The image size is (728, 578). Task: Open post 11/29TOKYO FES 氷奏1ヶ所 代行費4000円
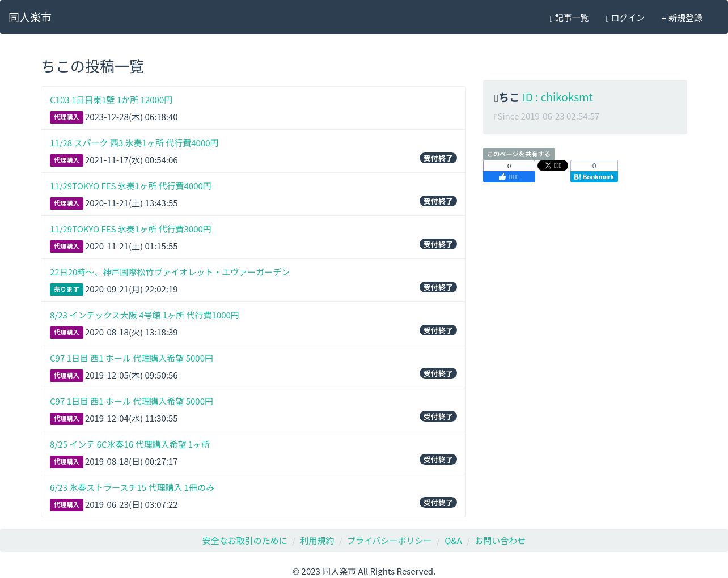pyautogui.click(x=130, y=186)
